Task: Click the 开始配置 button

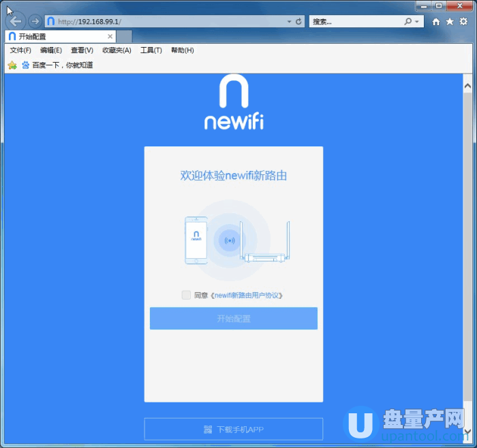Action: pyautogui.click(x=234, y=319)
